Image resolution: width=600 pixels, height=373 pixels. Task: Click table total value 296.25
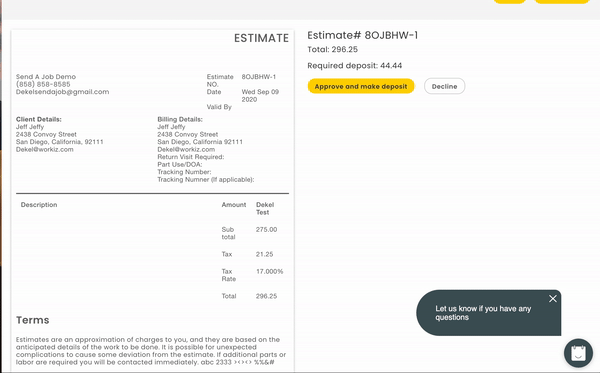pos(266,296)
